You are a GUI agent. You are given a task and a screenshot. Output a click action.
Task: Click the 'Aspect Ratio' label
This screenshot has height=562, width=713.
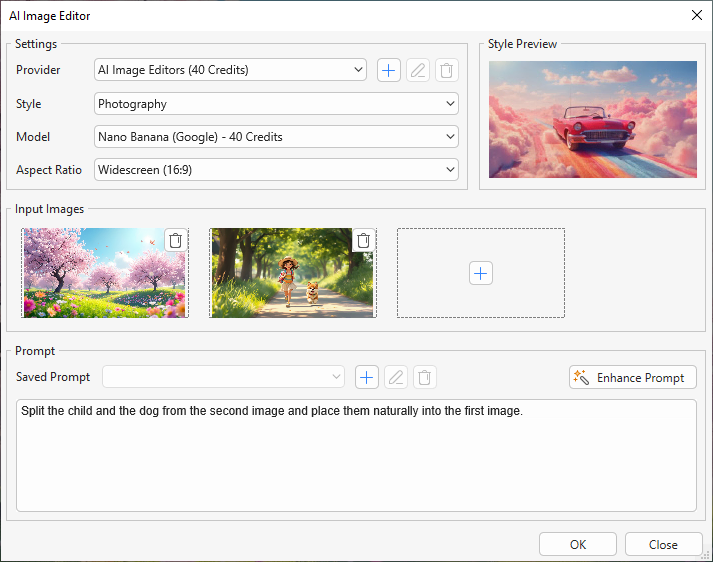(x=49, y=170)
